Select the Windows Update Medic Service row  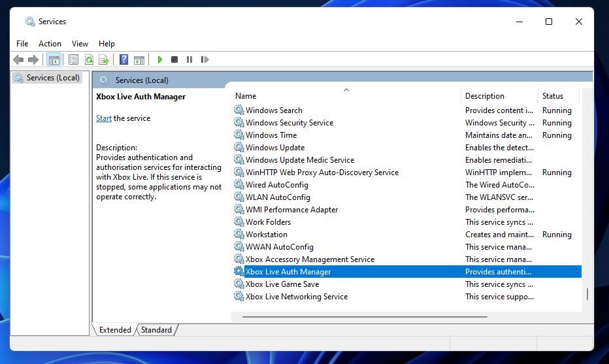[x=406, y=160]
